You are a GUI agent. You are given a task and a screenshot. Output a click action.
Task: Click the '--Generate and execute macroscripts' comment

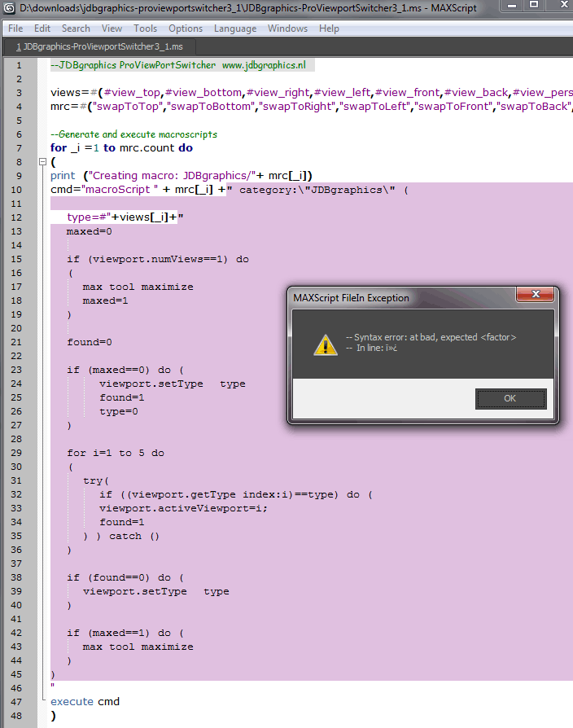133,134
